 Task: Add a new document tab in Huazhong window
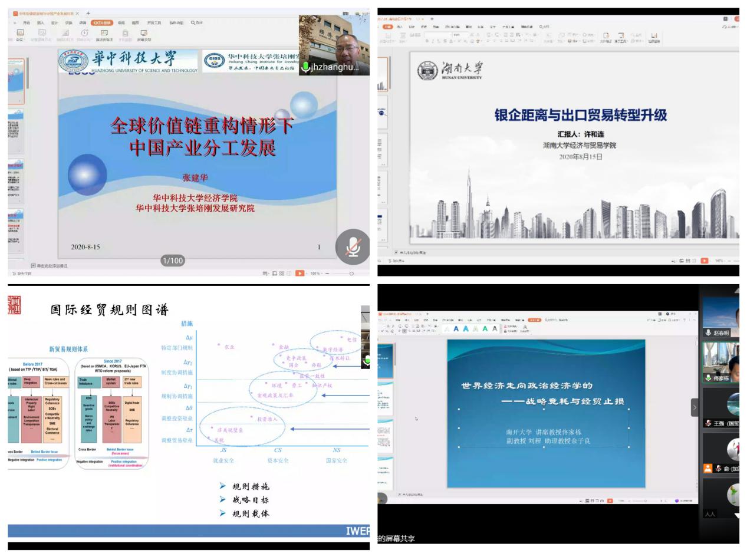(88, 13)
